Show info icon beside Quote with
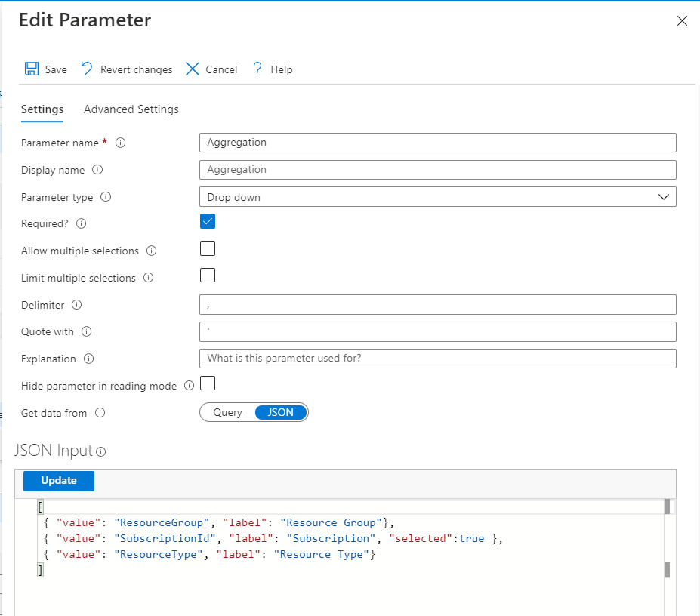This screenshot has width=700, height=616. coord(87,331)
